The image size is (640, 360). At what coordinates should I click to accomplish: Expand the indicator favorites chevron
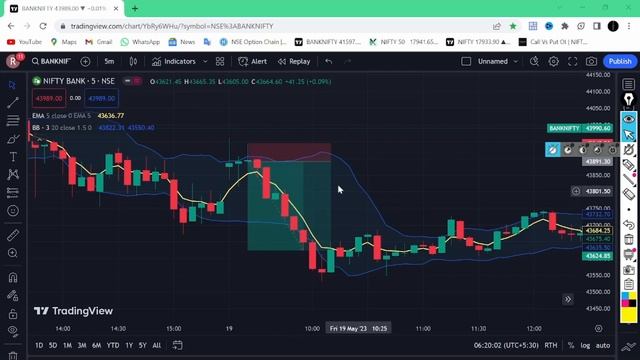tap(205, 61)
